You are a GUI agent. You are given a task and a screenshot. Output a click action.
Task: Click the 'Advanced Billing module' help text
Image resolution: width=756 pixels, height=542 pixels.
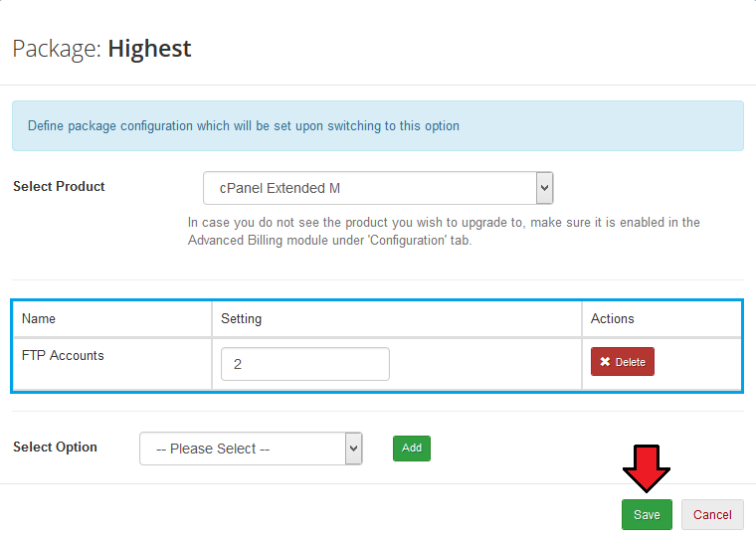(x=444, y=232)
